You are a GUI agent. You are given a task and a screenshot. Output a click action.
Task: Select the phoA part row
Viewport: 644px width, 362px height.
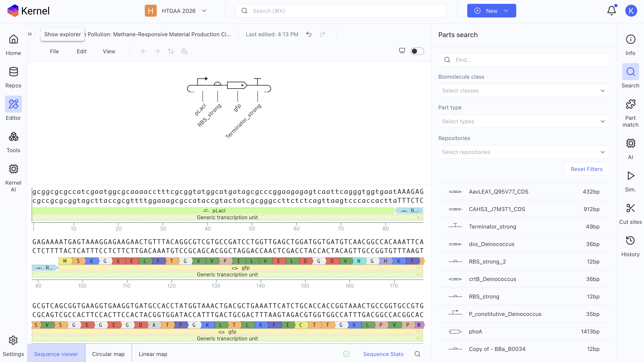[524, 332]
